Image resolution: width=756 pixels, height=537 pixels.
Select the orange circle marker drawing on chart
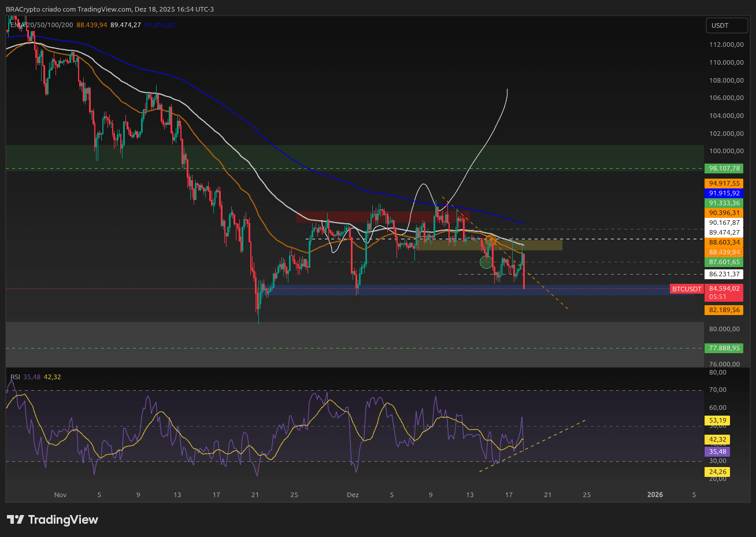491,240
